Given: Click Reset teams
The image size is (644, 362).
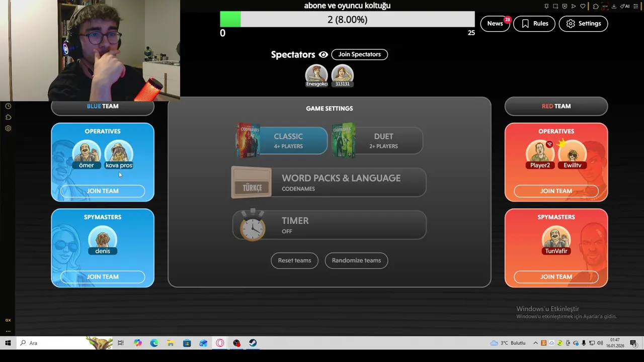Looking at the screenshot, I should coord(294,260).
